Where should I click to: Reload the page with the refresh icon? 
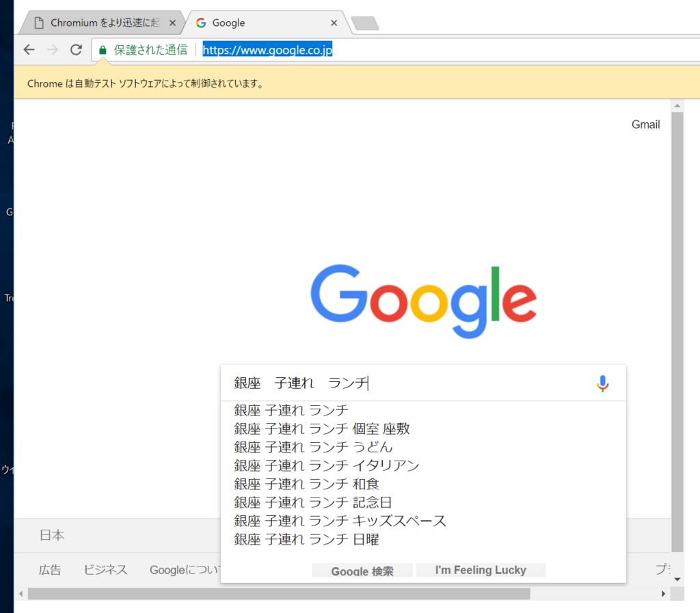point(77,49)
